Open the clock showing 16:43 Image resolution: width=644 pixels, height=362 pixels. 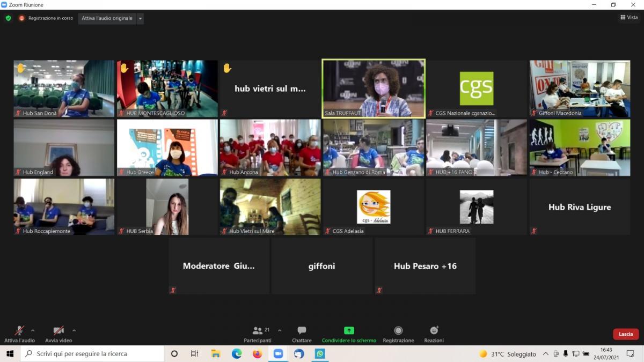point(606,354)
